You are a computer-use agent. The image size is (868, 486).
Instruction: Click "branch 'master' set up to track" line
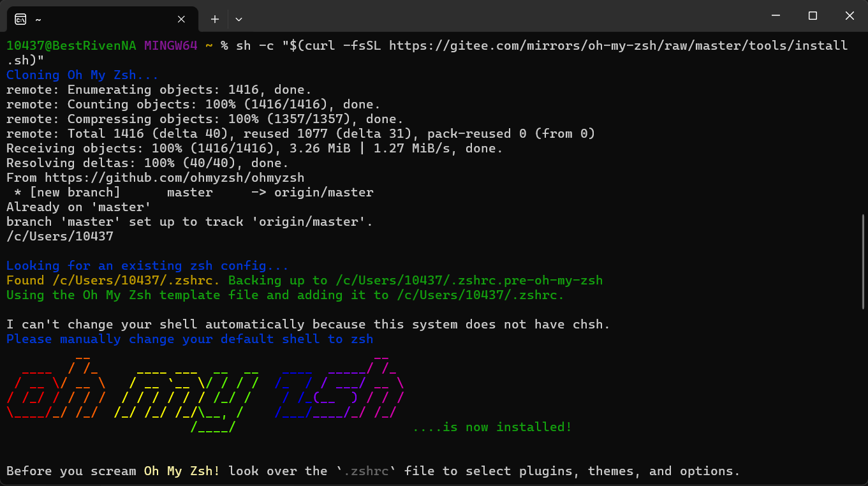click(x=189, y=221)
